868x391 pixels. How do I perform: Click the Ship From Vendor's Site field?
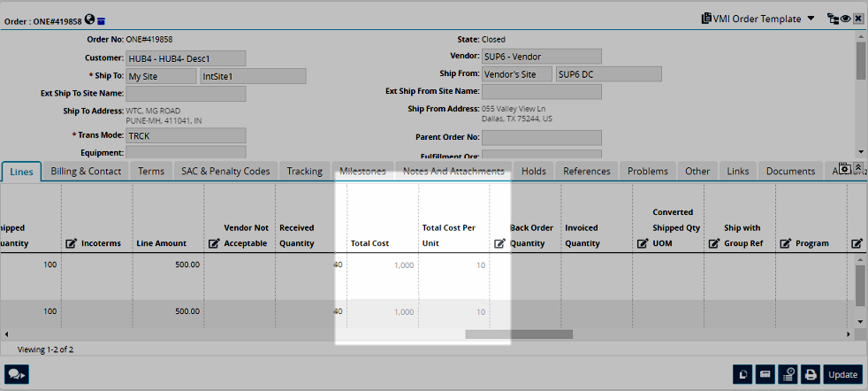pos(517,74)
